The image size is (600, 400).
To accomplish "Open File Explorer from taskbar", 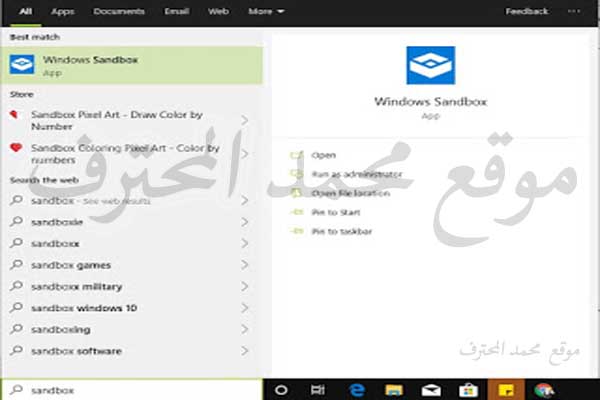I will pyautogui.click(x=394, y=390).
